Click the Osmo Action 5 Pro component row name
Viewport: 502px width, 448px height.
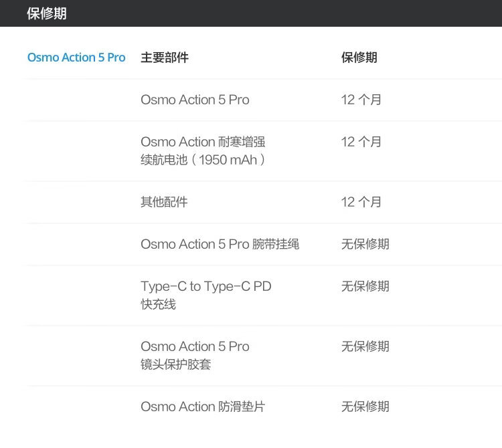point(195,100)
